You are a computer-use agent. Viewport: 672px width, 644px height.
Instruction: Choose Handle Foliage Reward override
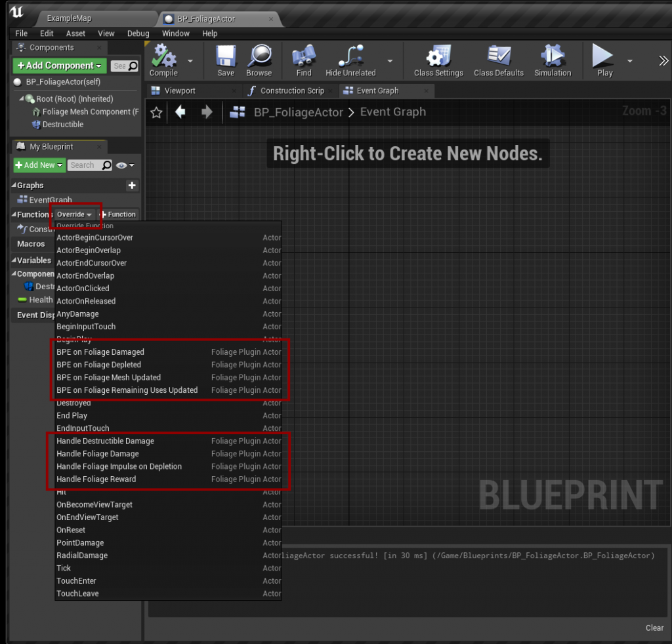[x=169, y=479]
